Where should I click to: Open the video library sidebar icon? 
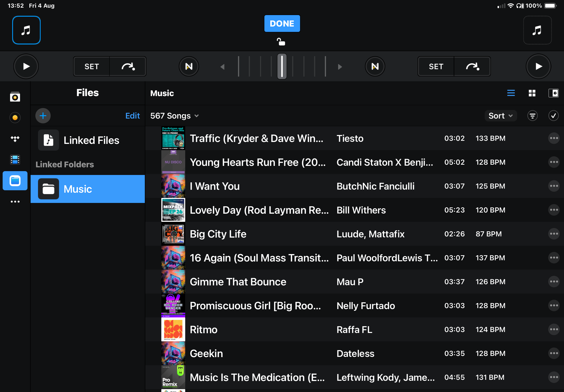coord(15,160)
